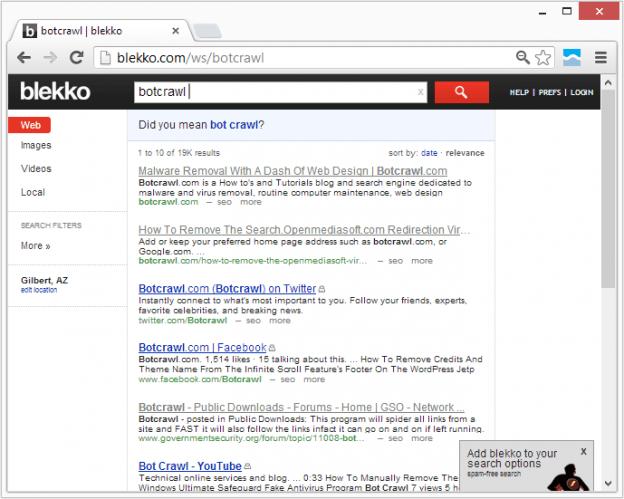Select the Web search tab

[29, 125]
